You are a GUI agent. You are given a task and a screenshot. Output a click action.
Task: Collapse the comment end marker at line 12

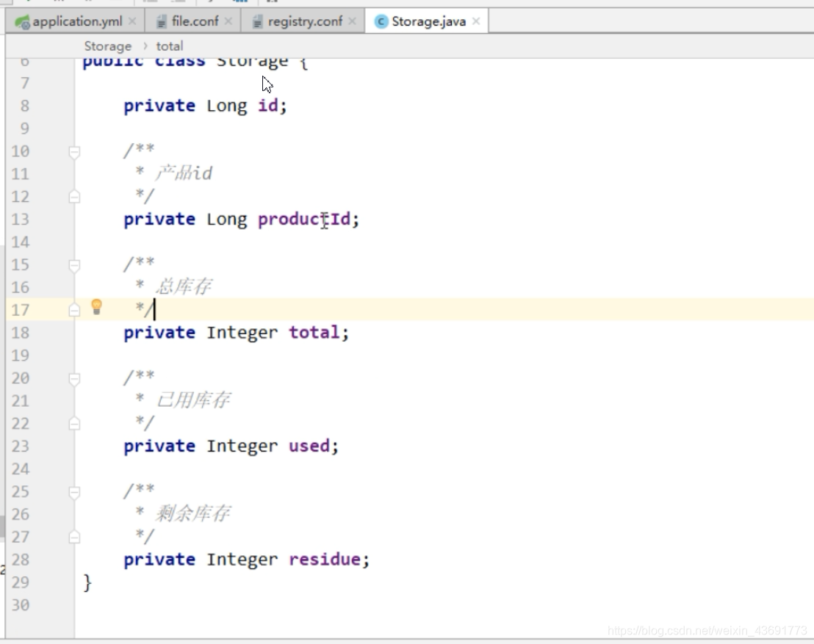pyautogui.click(x=74, y=197)
